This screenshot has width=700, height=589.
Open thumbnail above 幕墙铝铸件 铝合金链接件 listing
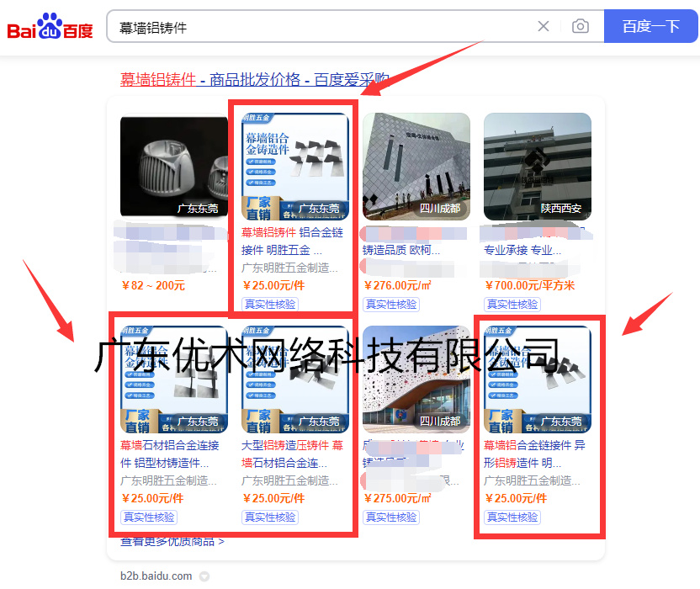[295, 167]
